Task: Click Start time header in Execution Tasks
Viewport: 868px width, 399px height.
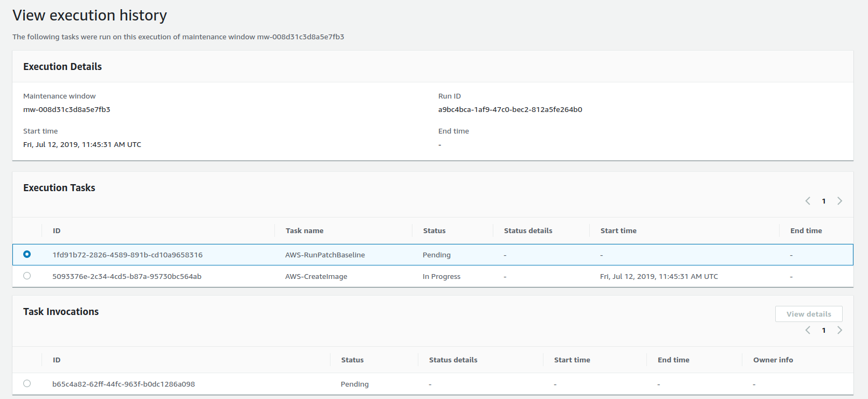Action: tap(618, 230)
